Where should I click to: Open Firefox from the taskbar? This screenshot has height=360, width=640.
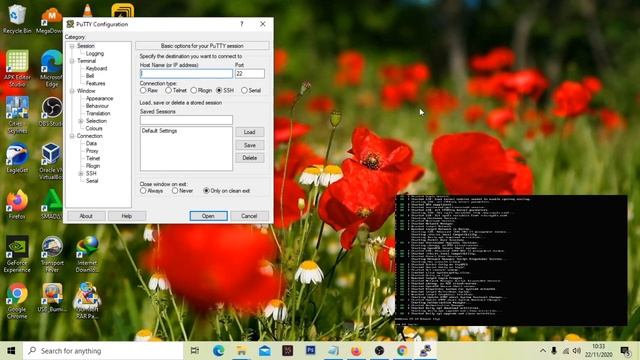pyautogui.click(x=356, y=351)
